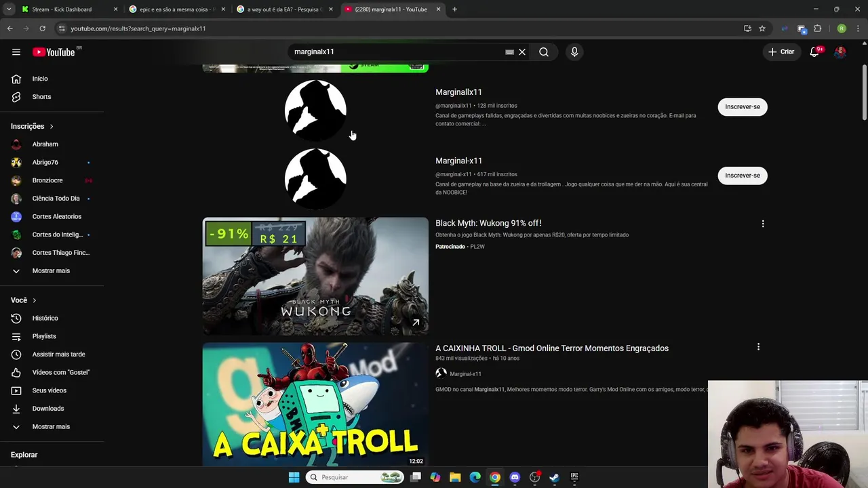Switch to the a way out é da EA tab
This screenshot has height=488, width=868.
coord(285,9)
